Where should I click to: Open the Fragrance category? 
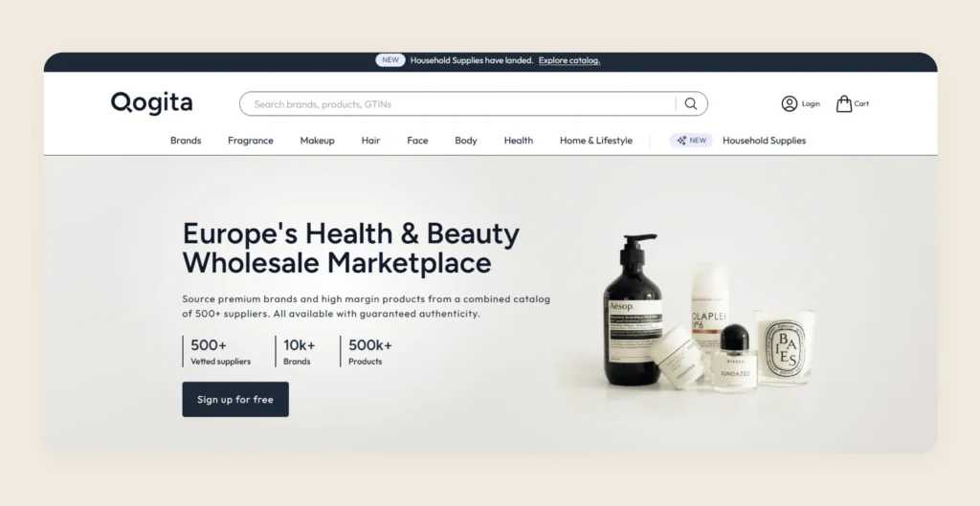[251, 141]
